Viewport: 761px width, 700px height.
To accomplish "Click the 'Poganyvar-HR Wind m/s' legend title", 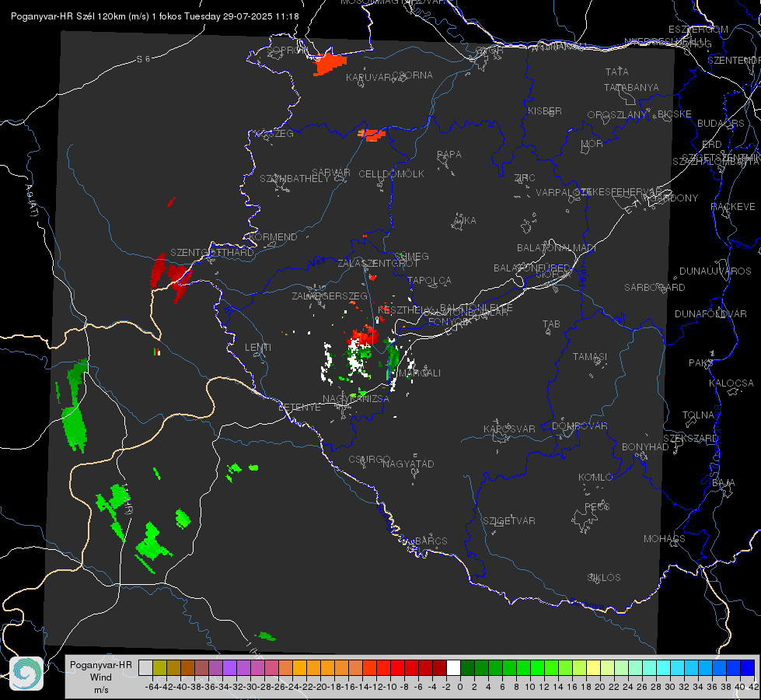I will [101, 677].
